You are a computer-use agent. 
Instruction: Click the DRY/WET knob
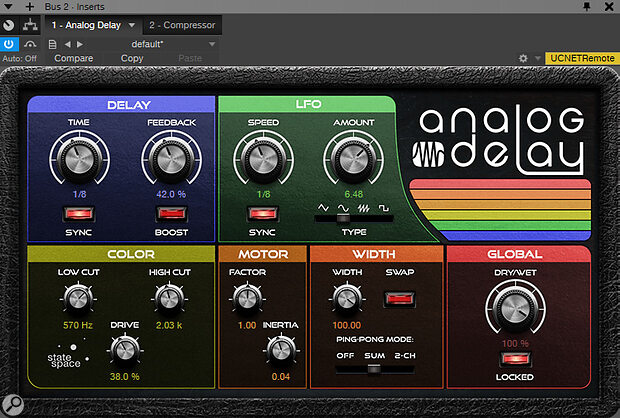click(515, 309)
